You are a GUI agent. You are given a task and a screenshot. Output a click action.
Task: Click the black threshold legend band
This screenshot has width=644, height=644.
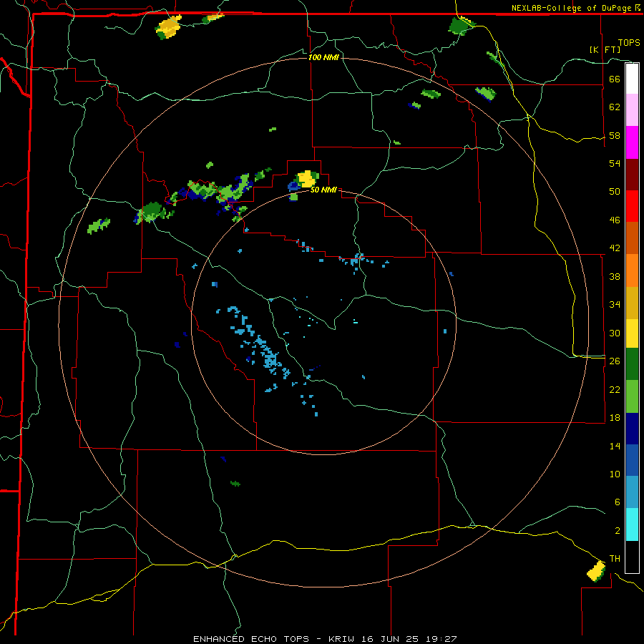click(632, 557)
